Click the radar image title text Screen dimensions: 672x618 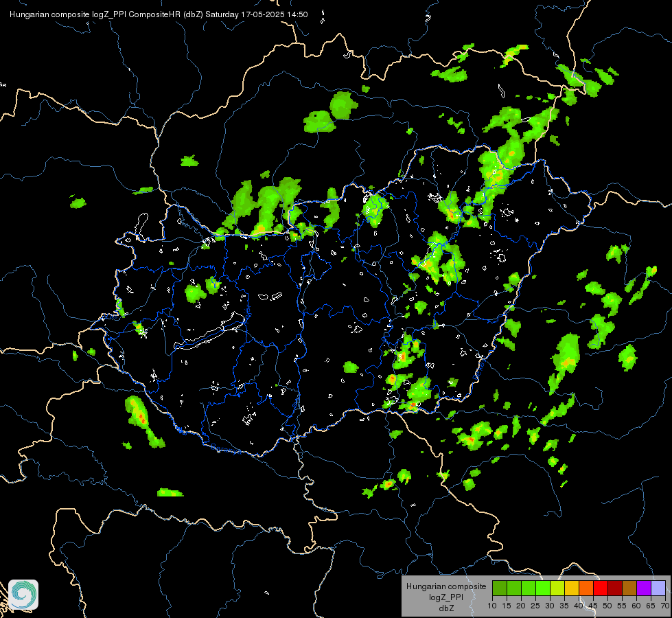coord(159,14)
